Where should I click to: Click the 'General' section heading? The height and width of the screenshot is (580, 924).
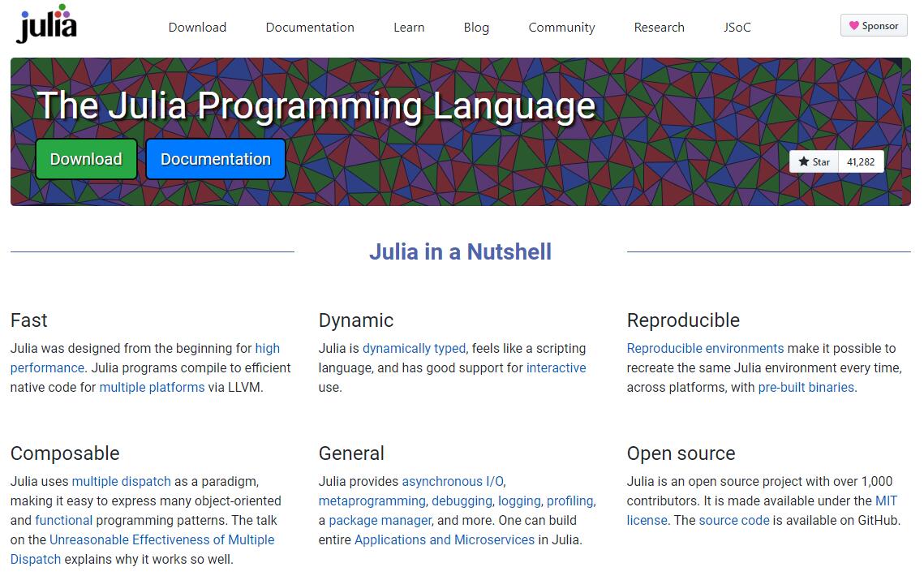coord(351,453)
